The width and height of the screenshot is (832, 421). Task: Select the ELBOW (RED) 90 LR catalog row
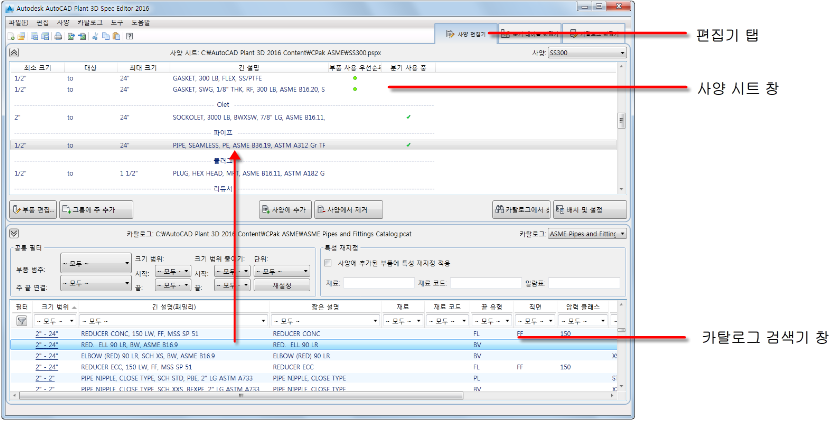314,356
